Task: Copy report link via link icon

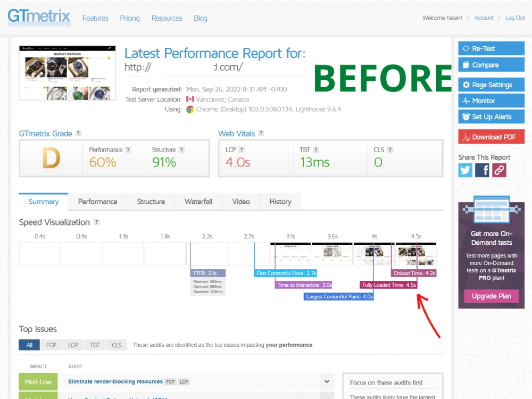Action: click(499, 170)
